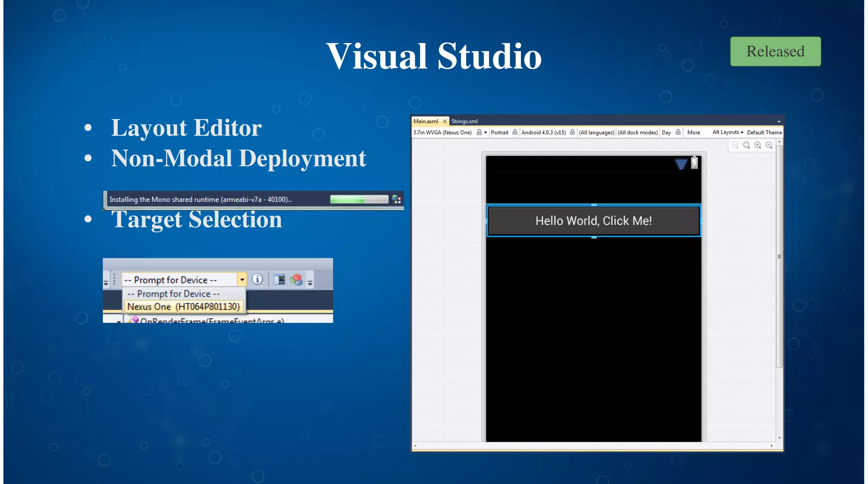
Task: Click zoom in magnifier icon
Action: point(758,145)
